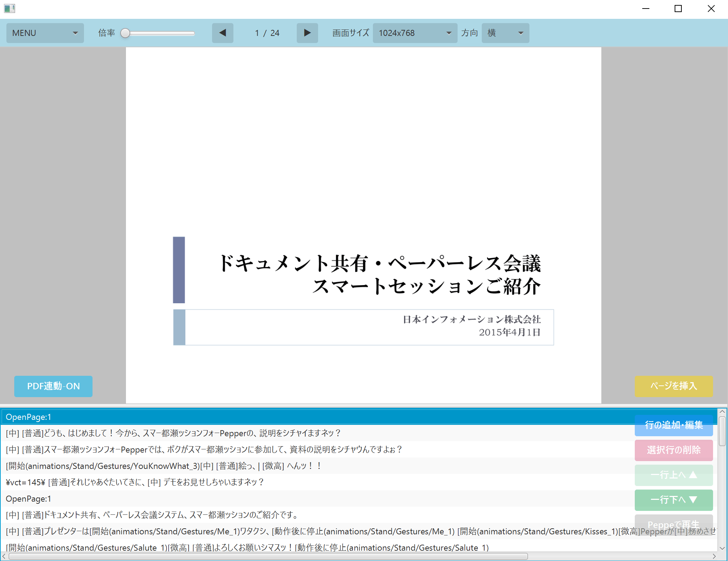Open the MENU dropdown
Image resolution: width=728 pixels, height=561 pixels.
click(45, 33)
